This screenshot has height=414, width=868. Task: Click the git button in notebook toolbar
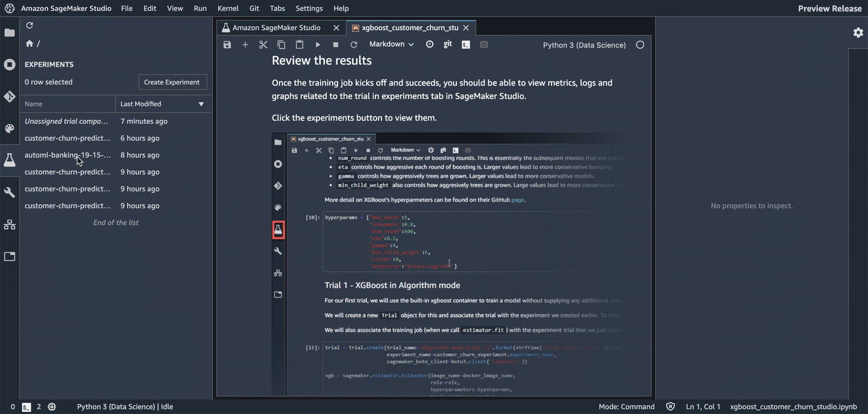[448, 44]
